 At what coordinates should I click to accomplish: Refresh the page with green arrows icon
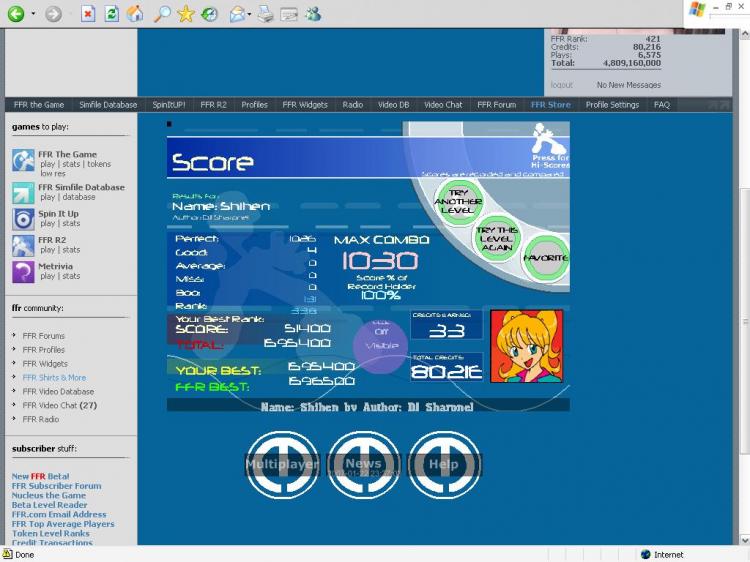[111, 14]
